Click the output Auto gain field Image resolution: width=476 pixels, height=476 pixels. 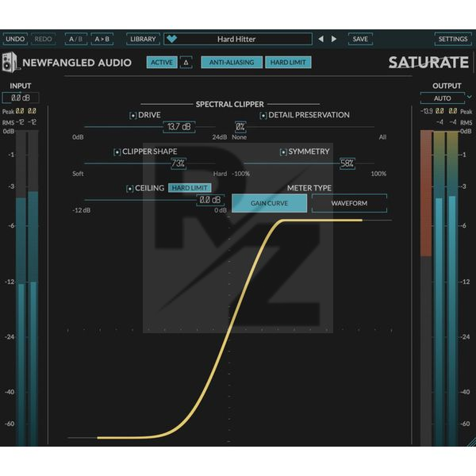pos(443,98)
